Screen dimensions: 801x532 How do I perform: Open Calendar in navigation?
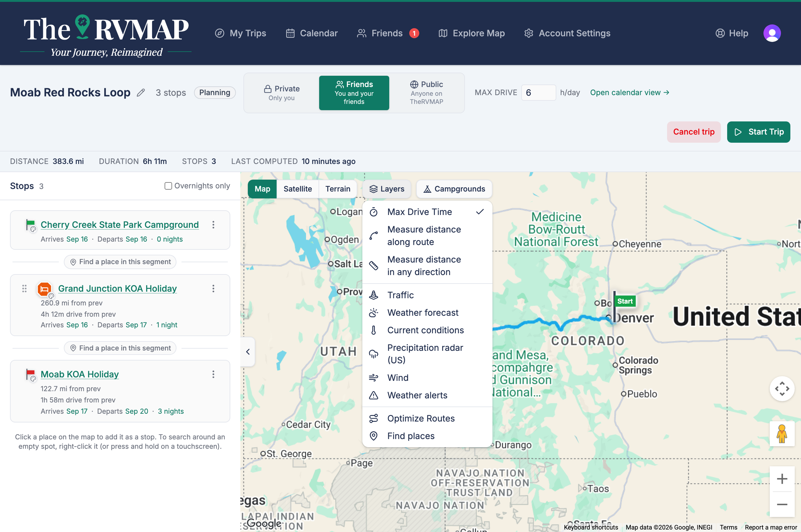[312, 33]
